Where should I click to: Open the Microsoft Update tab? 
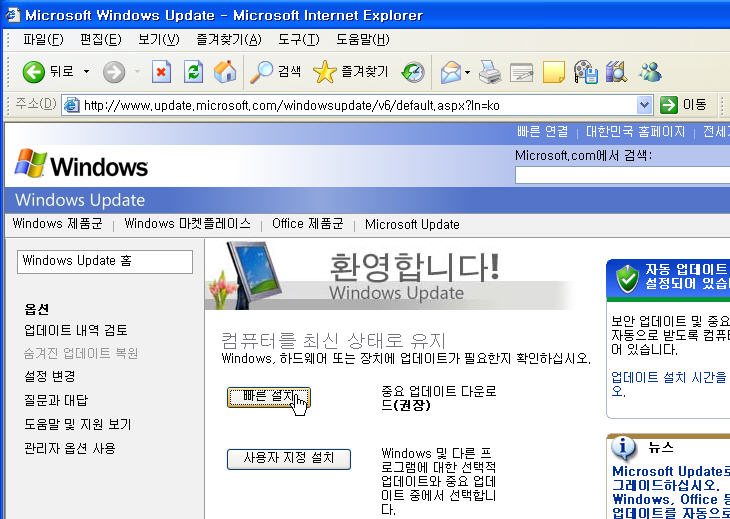(412, 224)
